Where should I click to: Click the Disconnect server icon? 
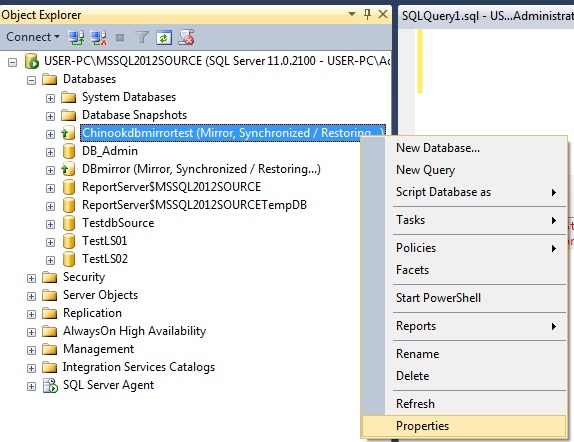click(x=98, y=37)
